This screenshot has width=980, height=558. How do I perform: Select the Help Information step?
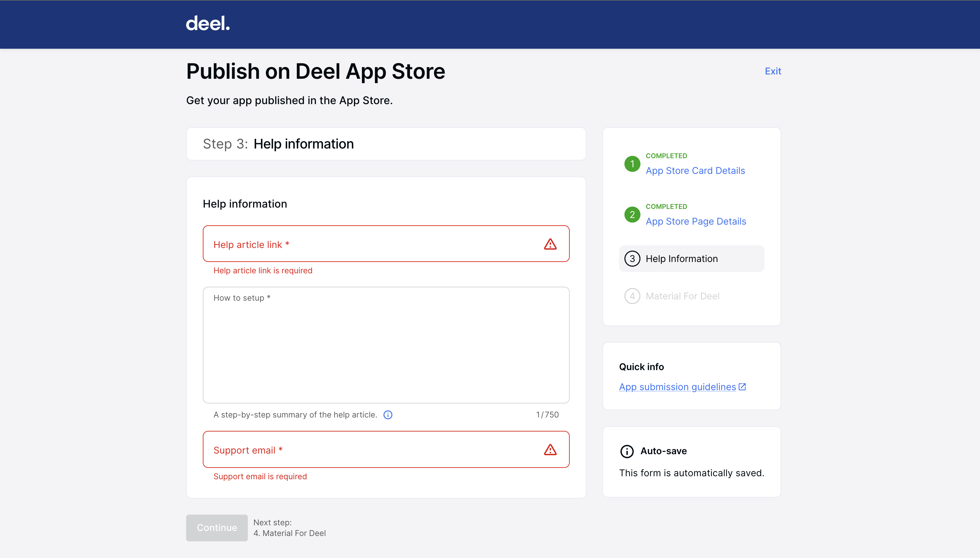pyautogui.click(x=691, y=259)
